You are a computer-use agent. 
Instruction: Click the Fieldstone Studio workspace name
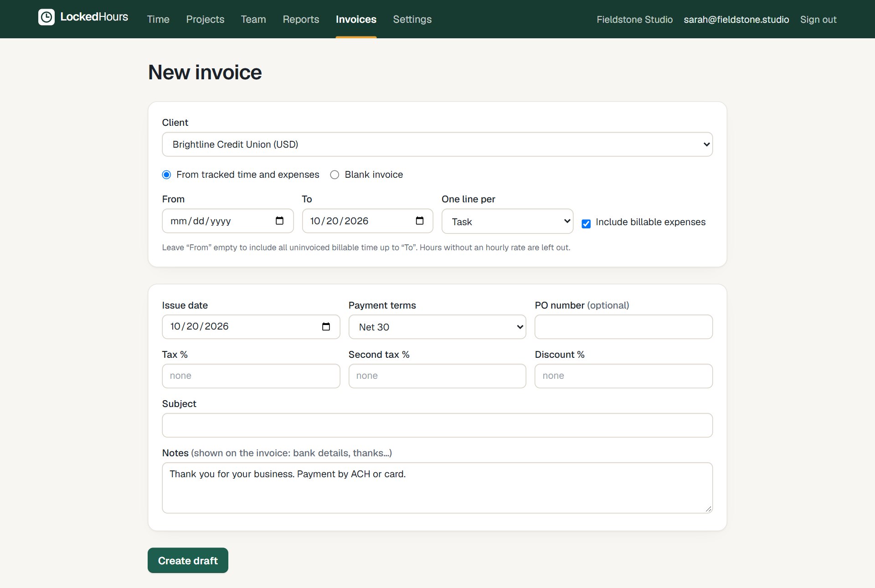pos(634,19)
